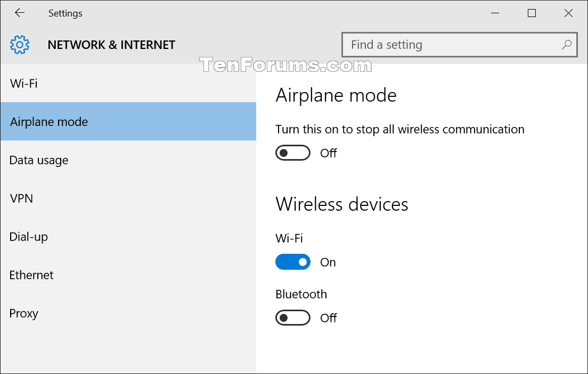Select Dial-up in the sidebar
This screenshot has width=588, height=374.
tap(29, 237)
